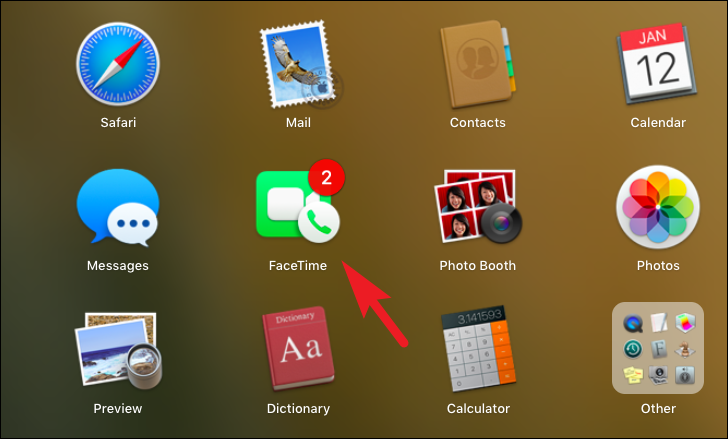Click the red badge showing 2 on FaceTime
The width and height of the screenshot is (728, 439).
(326, 177)
